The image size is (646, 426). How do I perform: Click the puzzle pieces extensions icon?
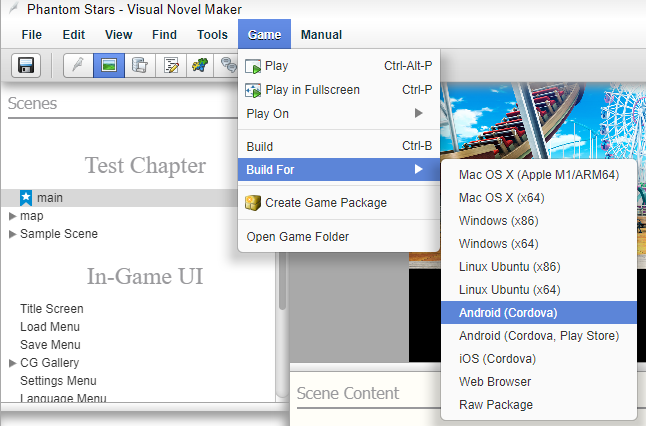[200, 65]
